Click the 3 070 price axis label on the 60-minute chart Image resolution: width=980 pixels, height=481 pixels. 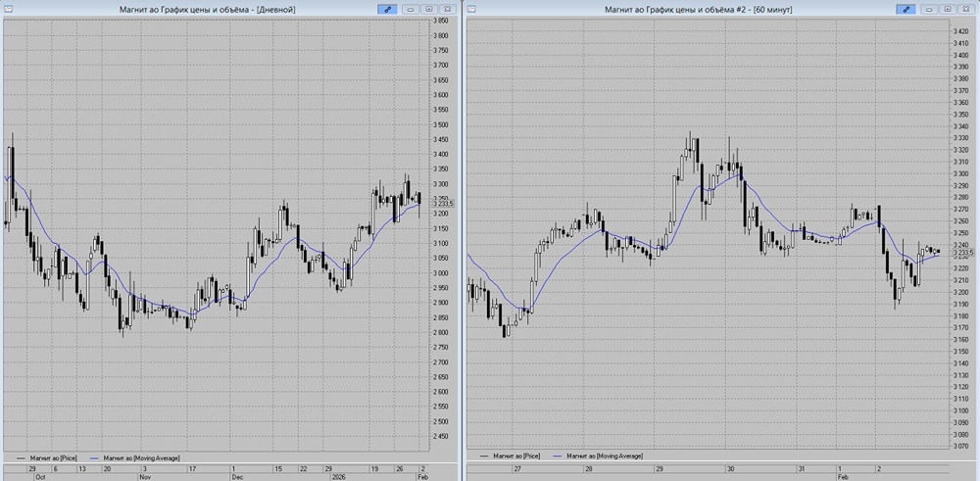[x=960, y=446]
